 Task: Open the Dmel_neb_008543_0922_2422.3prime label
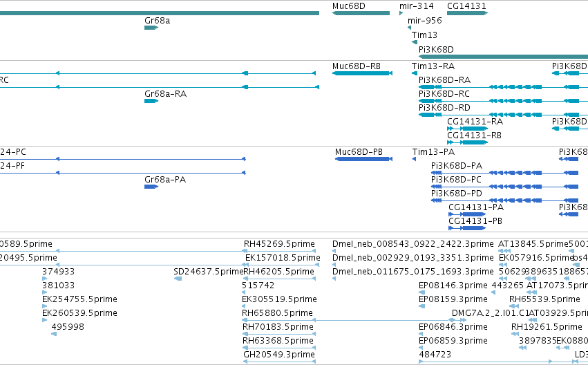click(x=413, y=244)
